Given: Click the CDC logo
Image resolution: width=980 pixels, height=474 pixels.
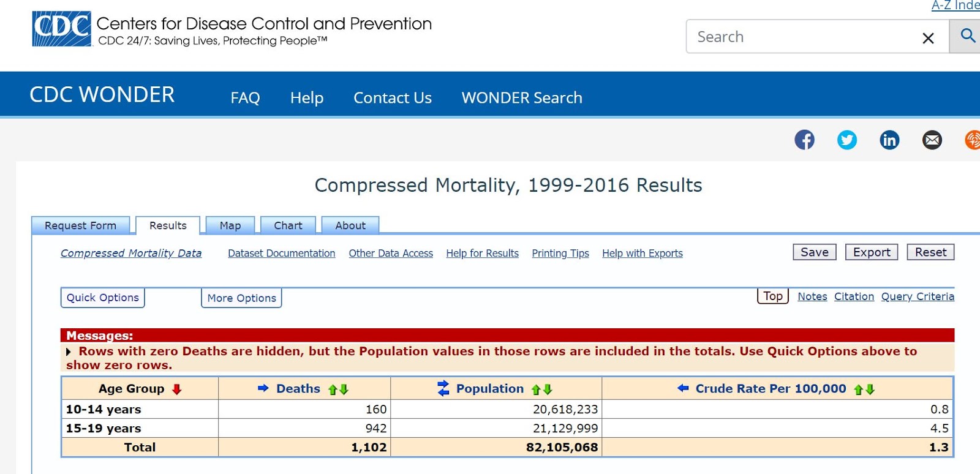Looking at the screenshot, I should tap(61, 29).
